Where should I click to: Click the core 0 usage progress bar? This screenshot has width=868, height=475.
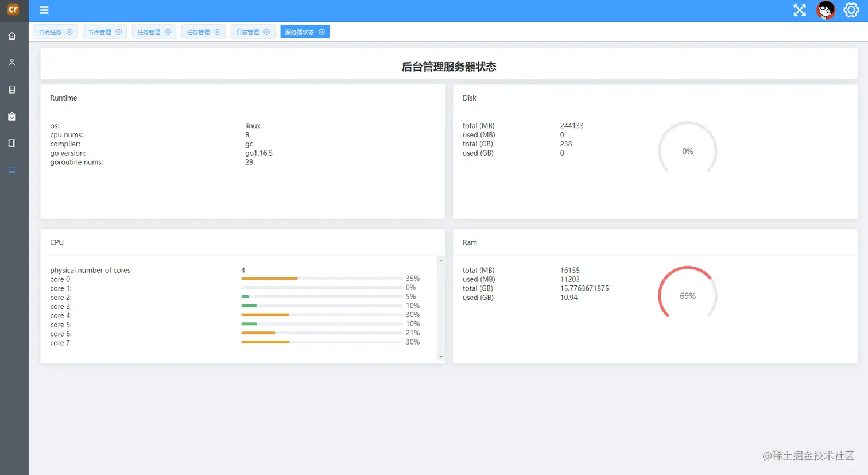322,279
